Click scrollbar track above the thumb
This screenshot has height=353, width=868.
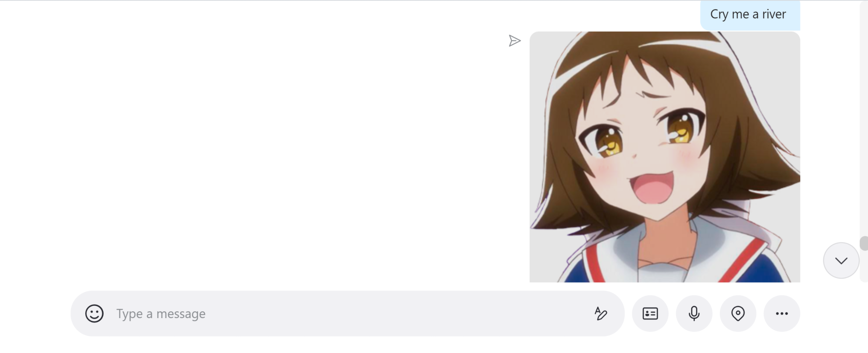pyautogui.click(x=864, y=119)
